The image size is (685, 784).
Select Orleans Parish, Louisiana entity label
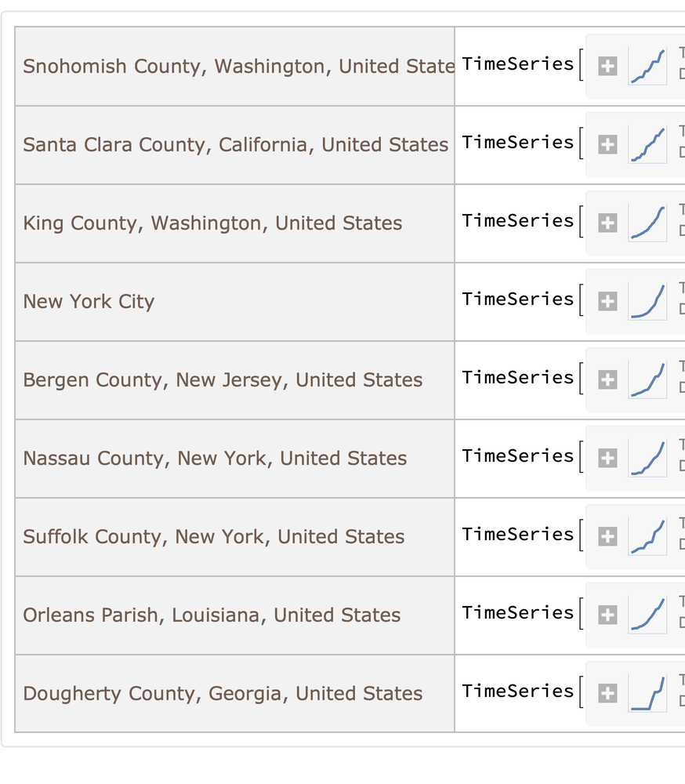pyautogui.click(x=212, y=615)
